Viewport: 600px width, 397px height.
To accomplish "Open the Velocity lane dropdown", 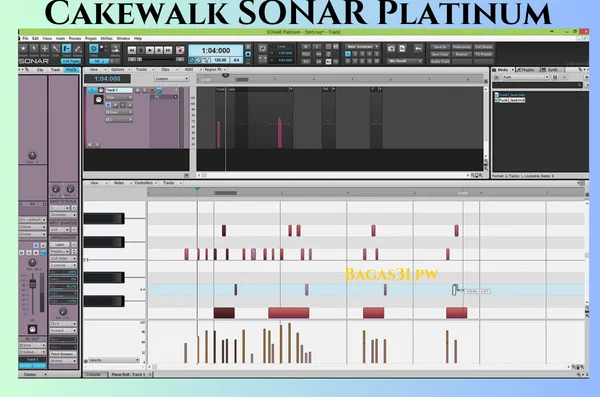I will tap(114, 360).
